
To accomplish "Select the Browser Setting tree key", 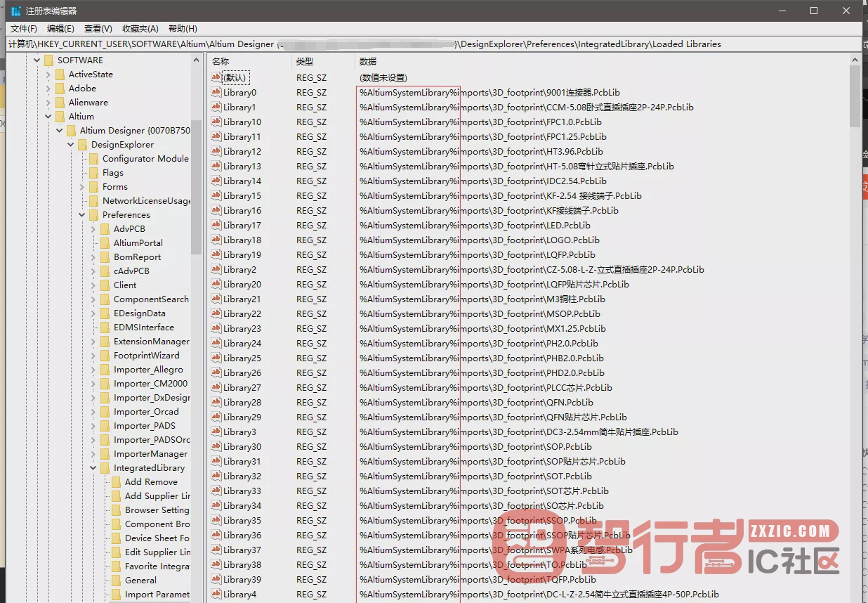I will pyautogui.click(x=157, y=510).
